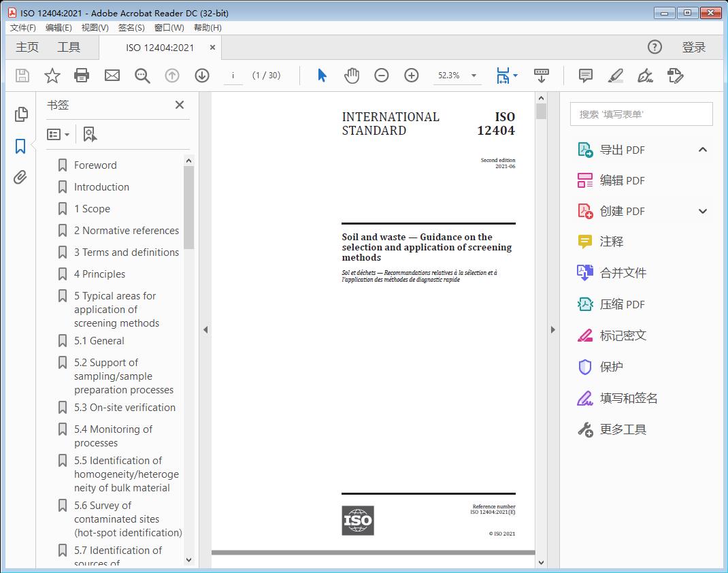
Task: Switch to the 主页 tab
Action: [x=27, y=47]
